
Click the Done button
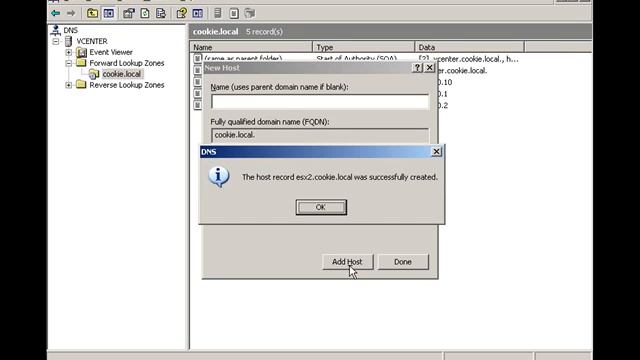[x=403, y=262]
